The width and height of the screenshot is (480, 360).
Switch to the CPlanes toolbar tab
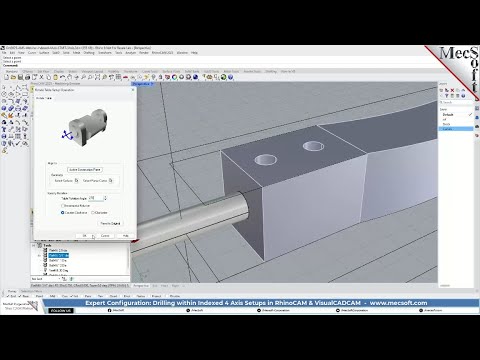[x=27, y=71]
